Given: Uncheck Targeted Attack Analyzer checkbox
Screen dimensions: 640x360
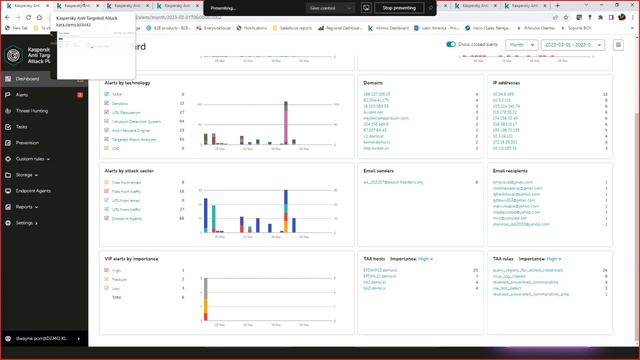Looking at the screenshot, I should [x=107, y=139].
